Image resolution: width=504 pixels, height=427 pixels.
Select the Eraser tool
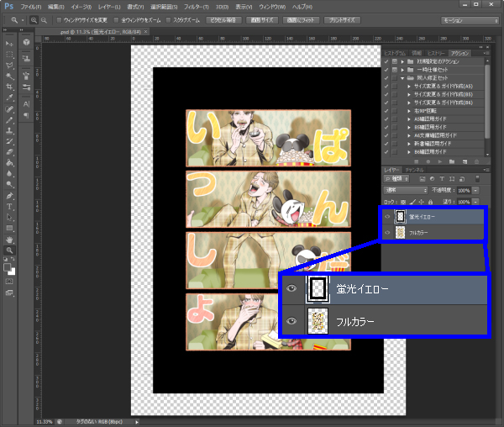coord(9,152)
